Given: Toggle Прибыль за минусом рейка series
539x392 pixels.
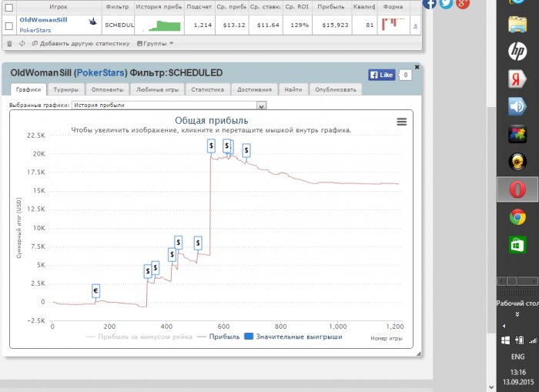Looking at the screenshot, I should tap(139, 337).
